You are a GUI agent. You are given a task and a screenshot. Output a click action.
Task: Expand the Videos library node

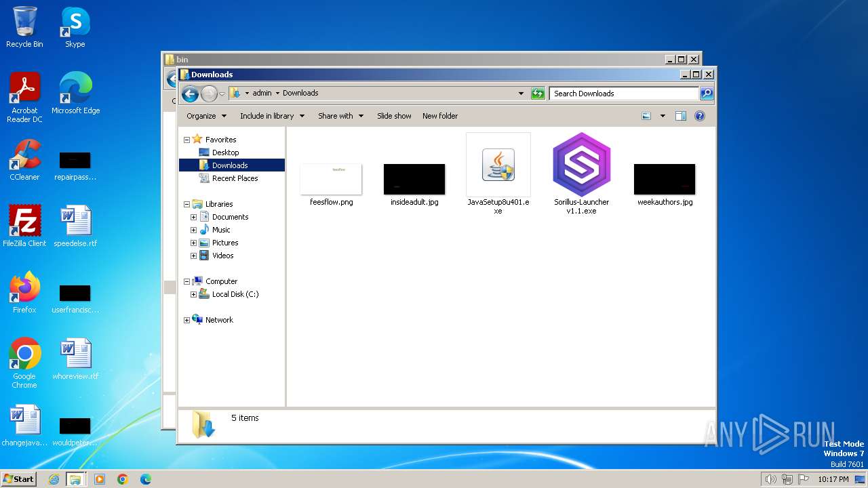[x=194, y=256]
